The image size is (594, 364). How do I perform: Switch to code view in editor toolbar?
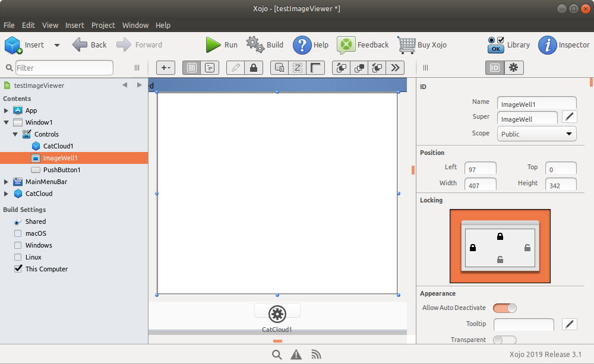click(x=210, y=68)
